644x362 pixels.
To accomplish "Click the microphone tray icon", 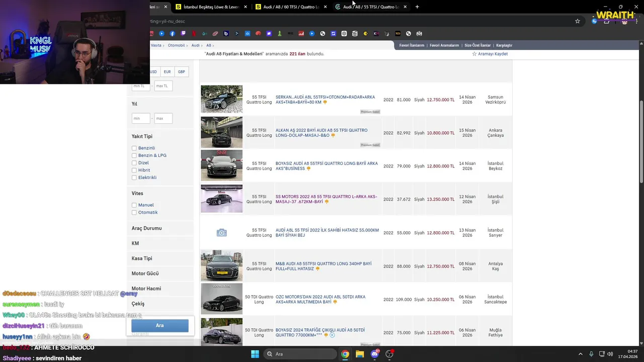I will pos(591,354).
